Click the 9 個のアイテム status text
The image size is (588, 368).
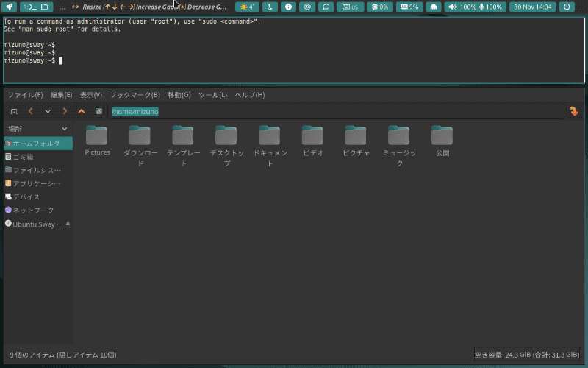[63, 355]
